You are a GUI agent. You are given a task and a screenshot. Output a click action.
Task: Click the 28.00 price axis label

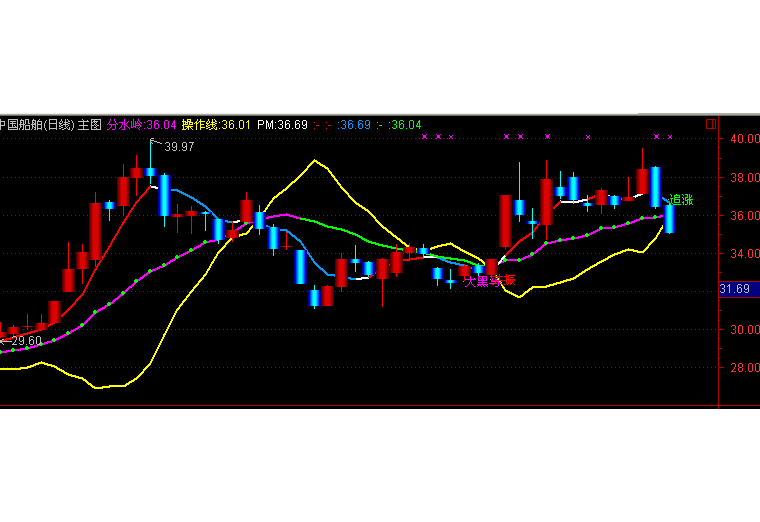739,368
